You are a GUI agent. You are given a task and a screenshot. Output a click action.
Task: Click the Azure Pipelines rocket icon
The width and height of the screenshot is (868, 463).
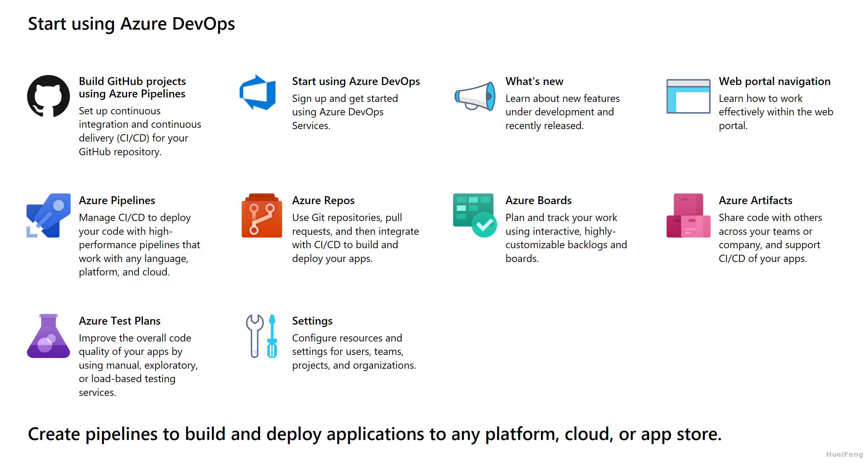click(49, 215)
